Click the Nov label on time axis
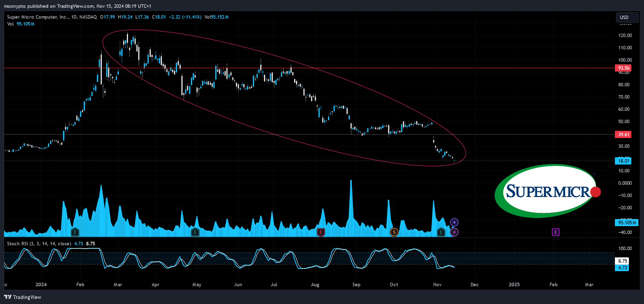The image size is (644, 304). coord(437,284)
